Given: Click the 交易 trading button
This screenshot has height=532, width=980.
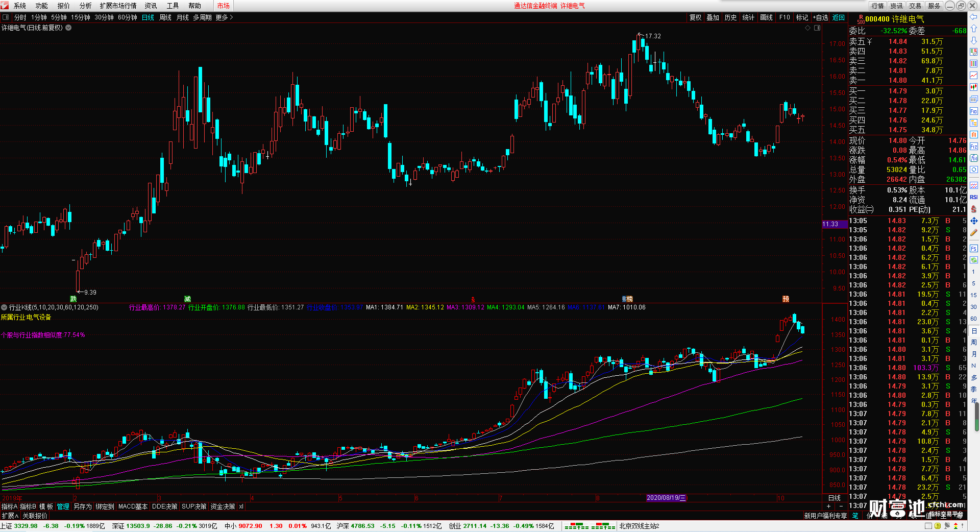Looking at the screenshot, I should click(x=915, y=6).
